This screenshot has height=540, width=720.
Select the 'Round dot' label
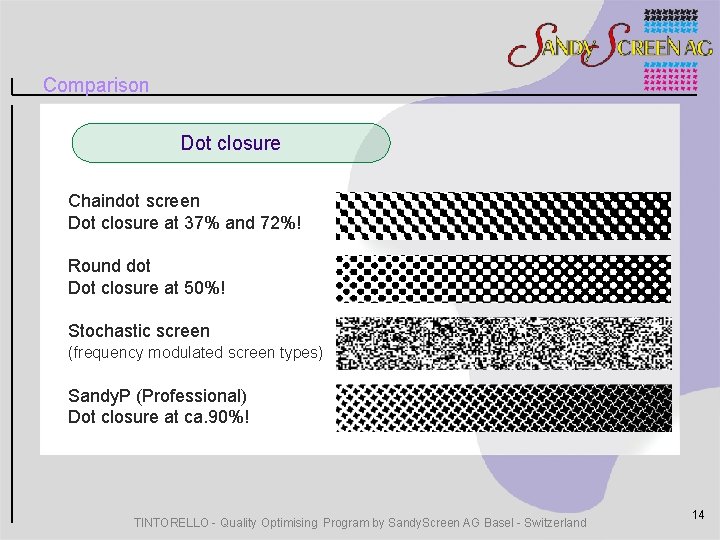pyautogui.click(x=109, y=266)
